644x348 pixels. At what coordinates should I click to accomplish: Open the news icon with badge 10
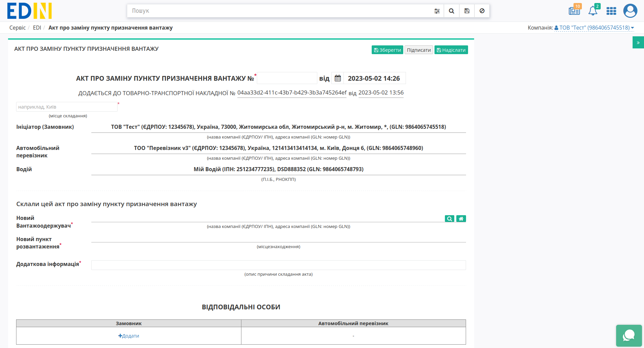point(574,11)
